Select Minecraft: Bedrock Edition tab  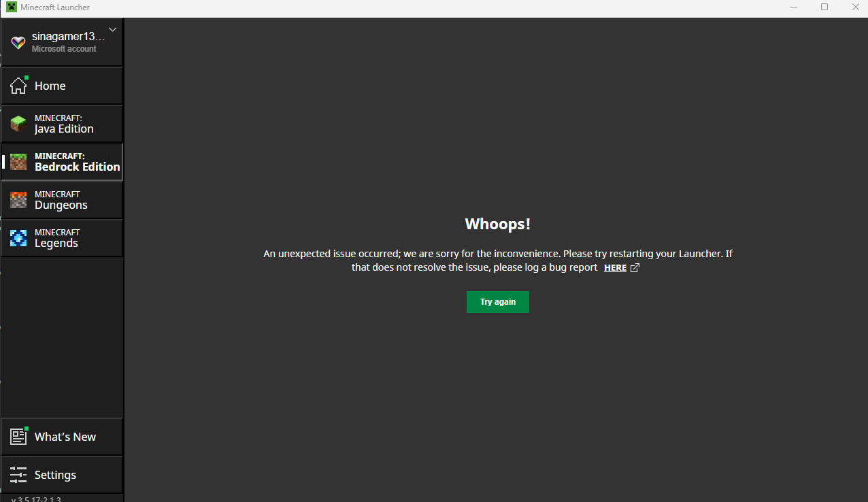click(62, 162)
